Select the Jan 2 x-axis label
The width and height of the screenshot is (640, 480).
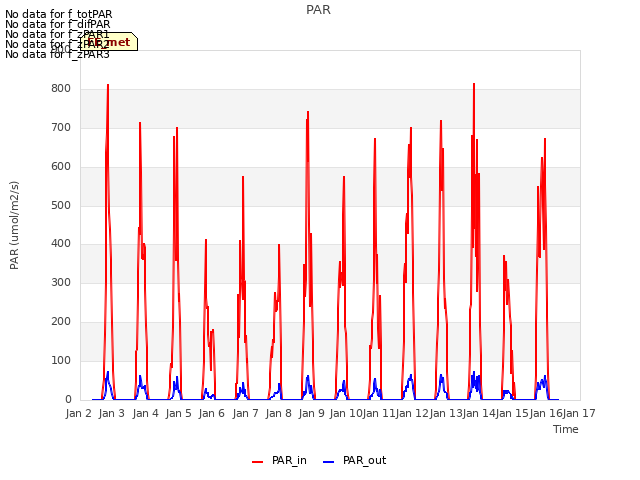pos(78,413)
